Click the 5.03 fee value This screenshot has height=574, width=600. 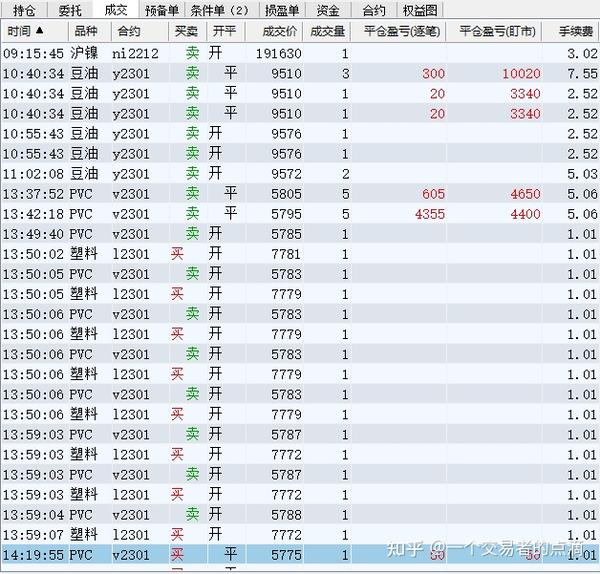coord(582,174)
